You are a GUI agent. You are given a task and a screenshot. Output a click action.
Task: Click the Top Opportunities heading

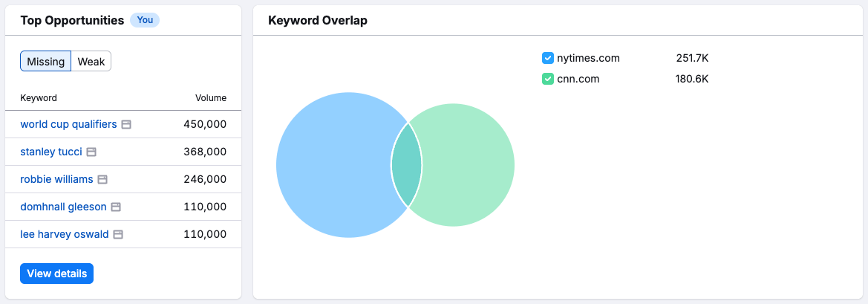[x=72, y=21]
